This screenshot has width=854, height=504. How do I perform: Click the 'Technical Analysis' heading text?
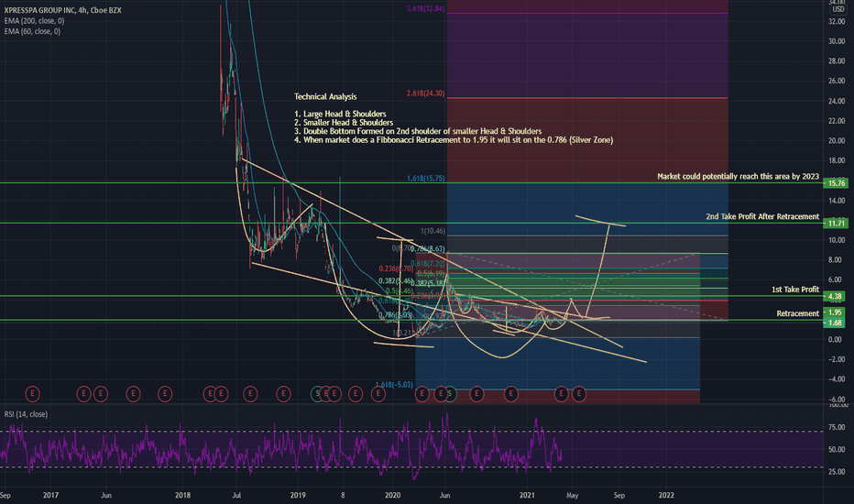pos(325,96)
